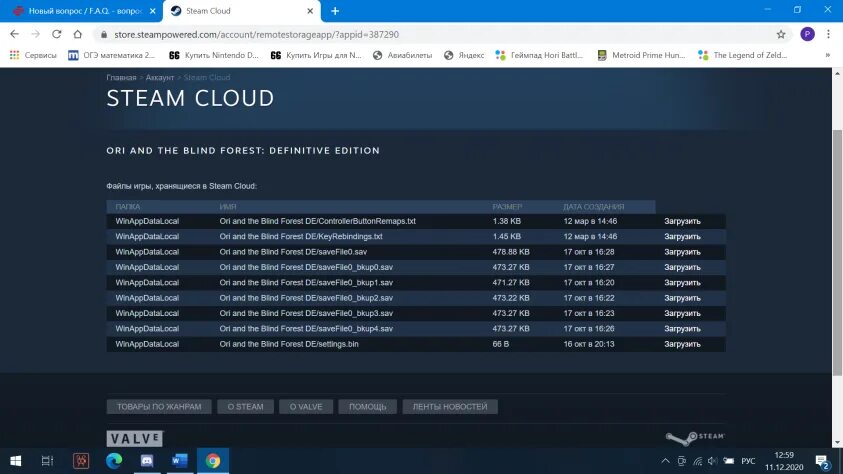Image resolution: width=843 pixels, height=474 pixels.
Task: Open Microsoft Word from the taskbar
Action: [180, 461]
